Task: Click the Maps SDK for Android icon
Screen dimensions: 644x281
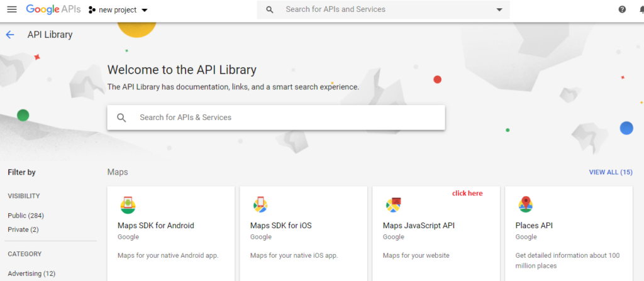Action: click(128, 205)
